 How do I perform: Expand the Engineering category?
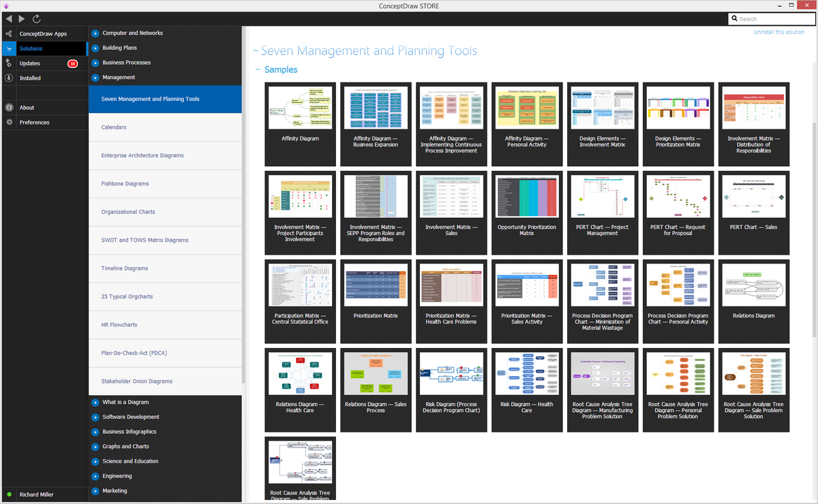pos(95,476)
